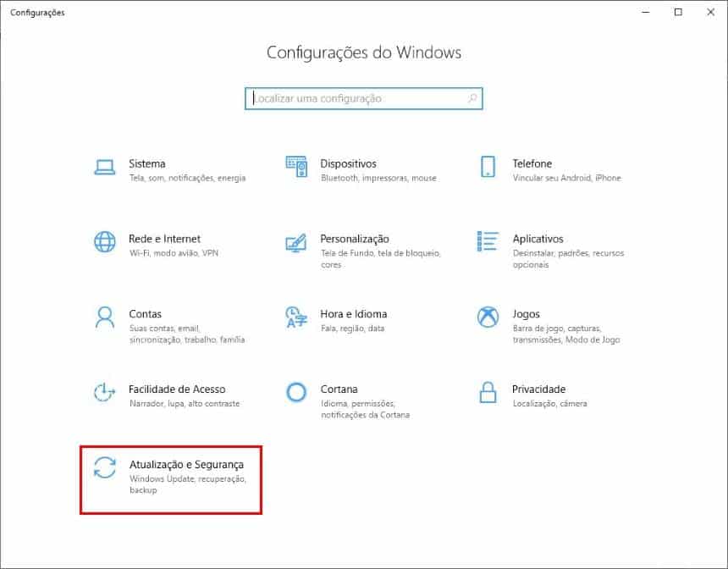Select the Telefone phone icon
Image resolution: width=728 pixels, height=569 pixels.
tap(488, 167)
